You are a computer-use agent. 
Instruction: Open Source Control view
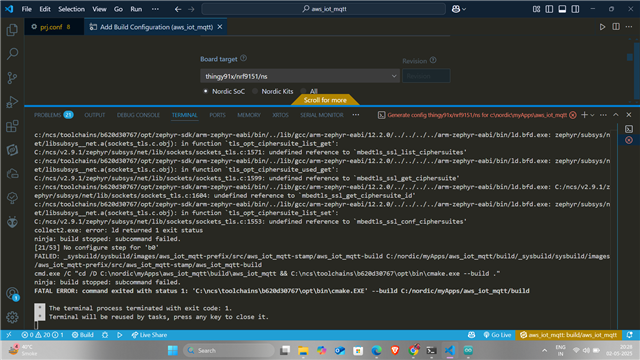click(x=12, y=78)
